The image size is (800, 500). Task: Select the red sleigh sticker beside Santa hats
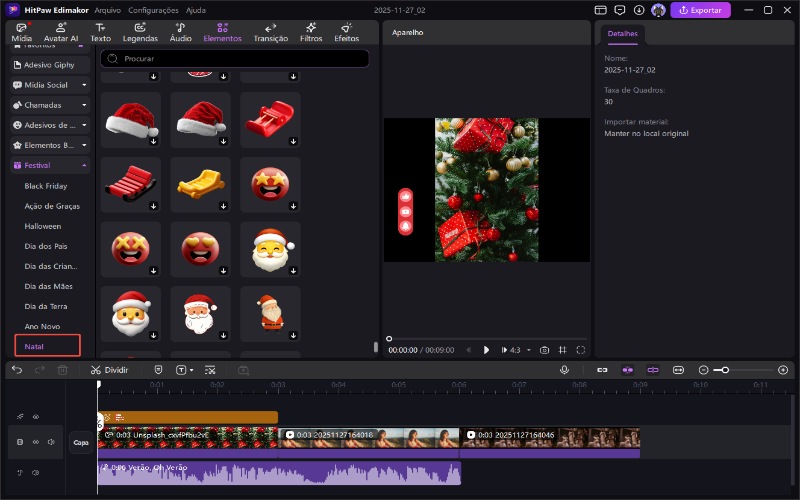click(270, 120)
